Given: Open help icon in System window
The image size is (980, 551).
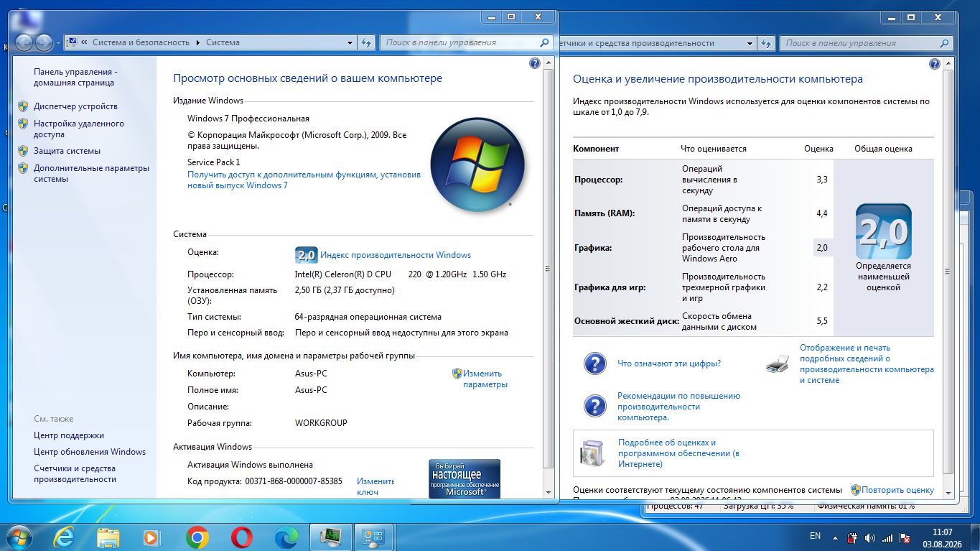Looking at the screenshot, I should click(x=534, y=64).
